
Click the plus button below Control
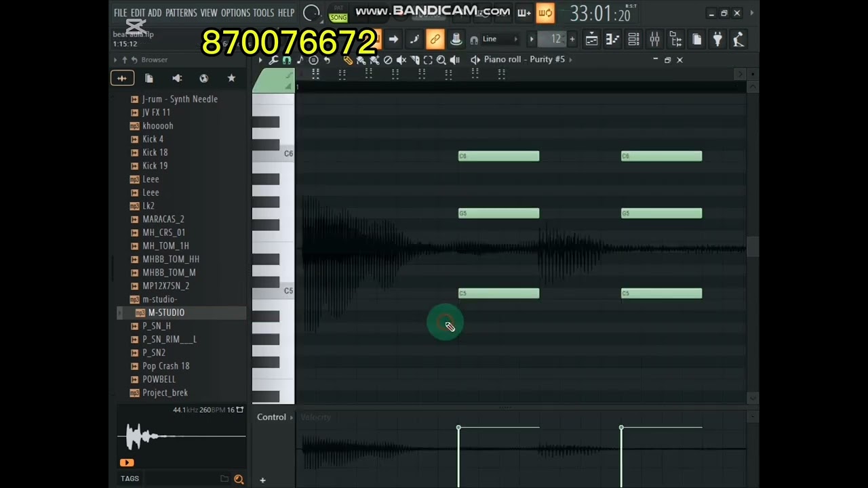(x=262, y=481)
